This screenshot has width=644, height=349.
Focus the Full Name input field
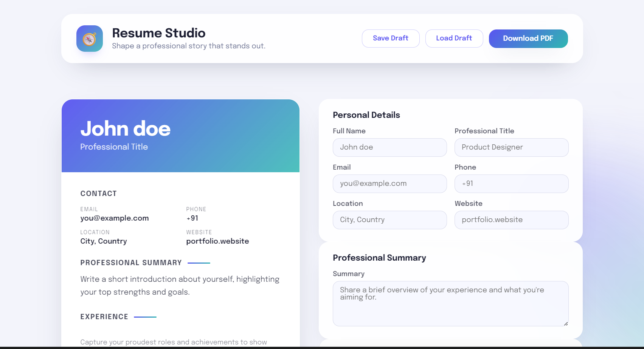[390, 147]
